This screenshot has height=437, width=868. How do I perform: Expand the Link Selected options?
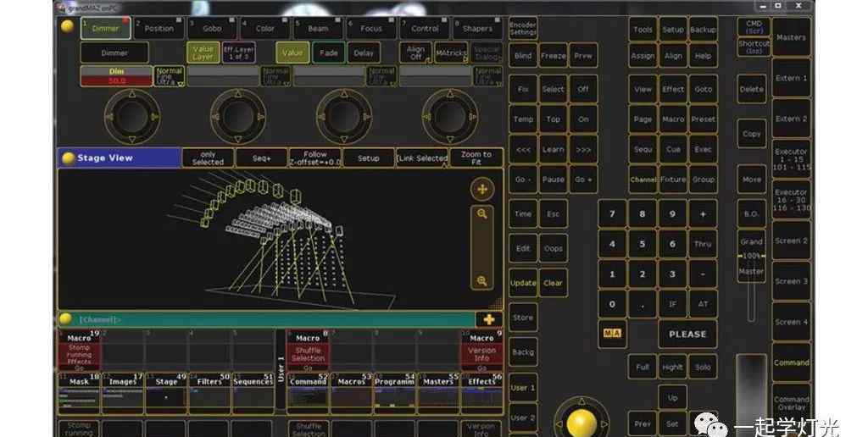pyautogui.click(x=422, y=158)
